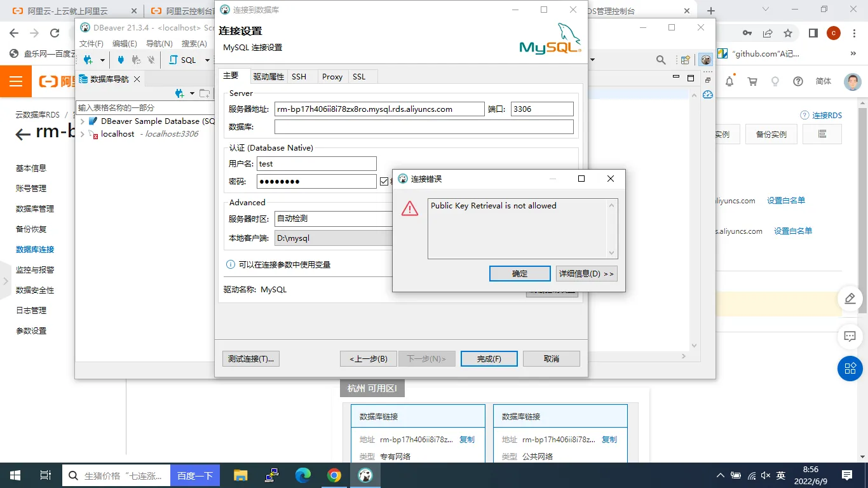The width and height of the screenshot is (868, 488).
Task: Click the 服务器地址 input field
Action: 379,109
